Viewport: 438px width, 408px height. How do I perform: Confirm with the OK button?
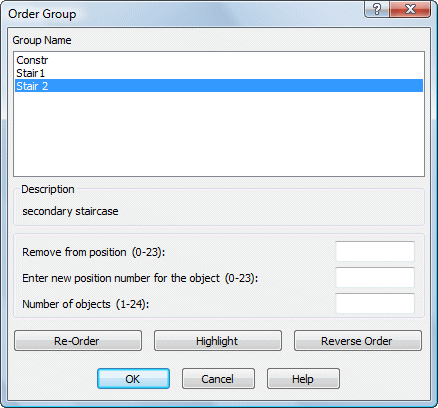click(133, 379)
